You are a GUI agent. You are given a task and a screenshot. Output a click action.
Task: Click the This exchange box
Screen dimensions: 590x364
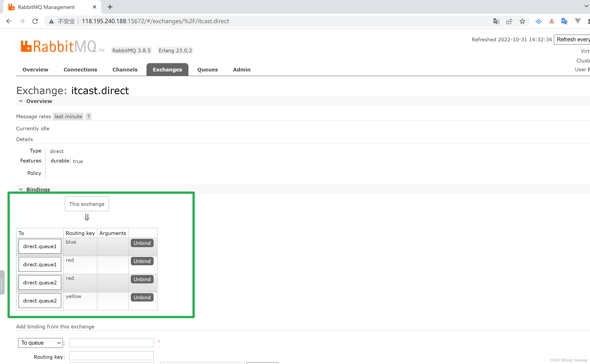[87, 204]
